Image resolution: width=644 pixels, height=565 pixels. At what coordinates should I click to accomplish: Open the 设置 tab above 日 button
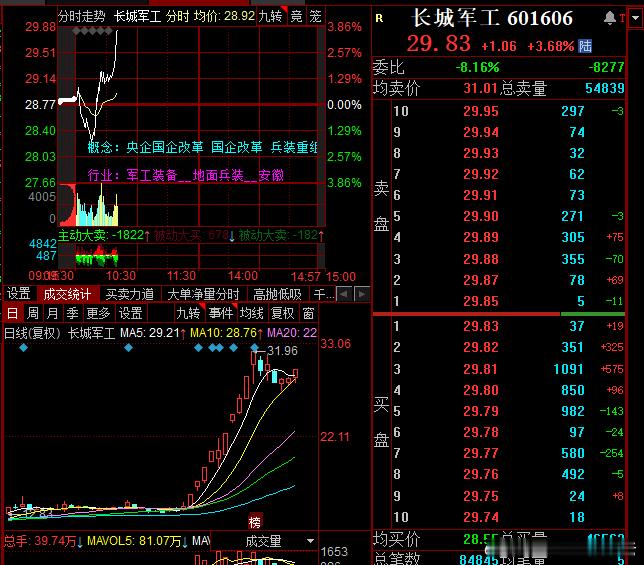18,294
